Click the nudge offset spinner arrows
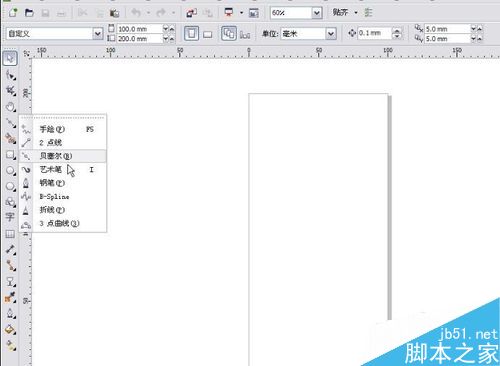 (397, 33)
